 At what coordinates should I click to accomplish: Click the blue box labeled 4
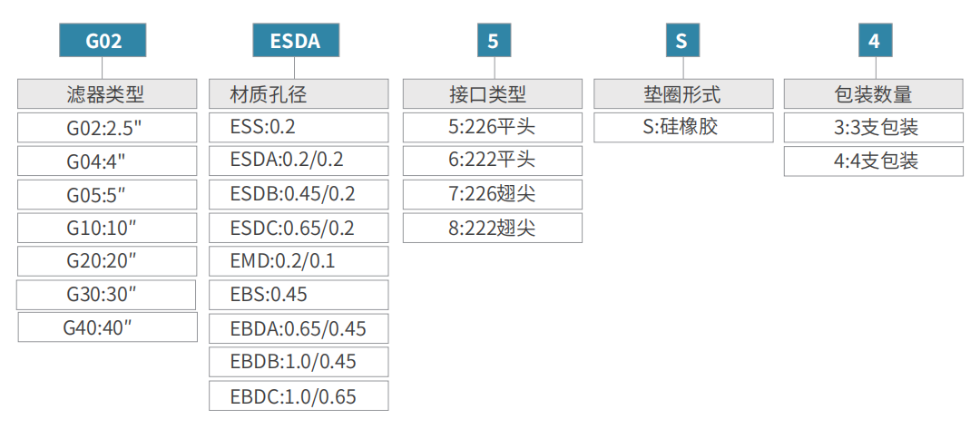point(874,41)
